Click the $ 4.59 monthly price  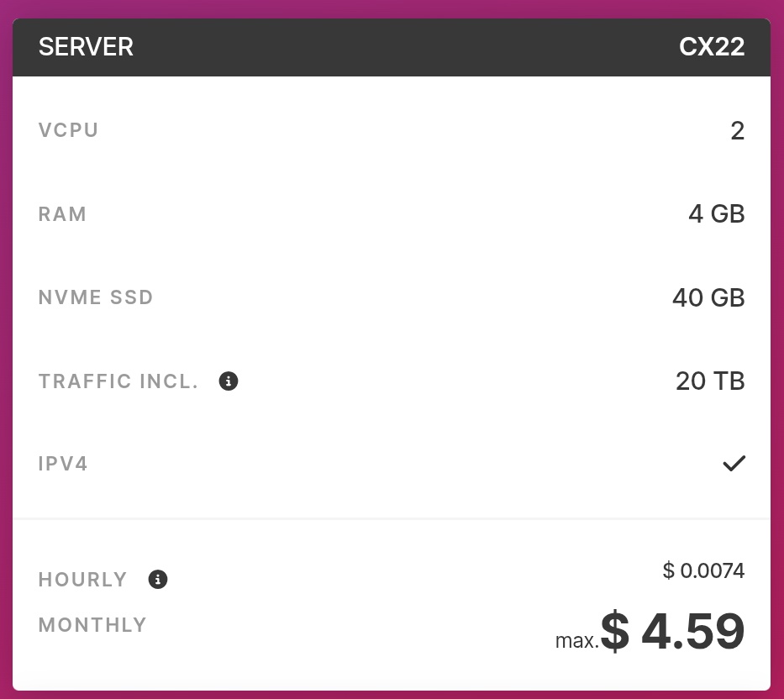click(672, 631)
